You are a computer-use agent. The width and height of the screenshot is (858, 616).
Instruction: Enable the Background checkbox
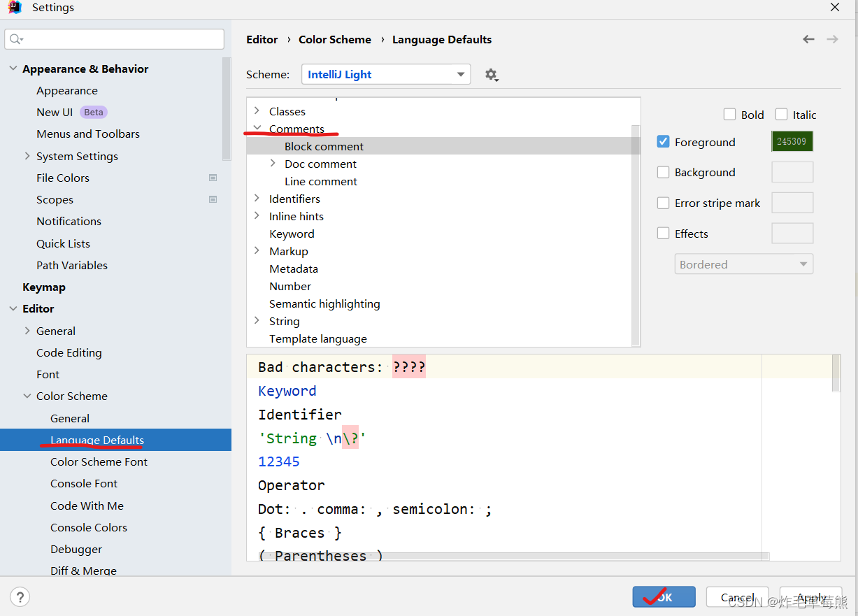coord(664,172)
